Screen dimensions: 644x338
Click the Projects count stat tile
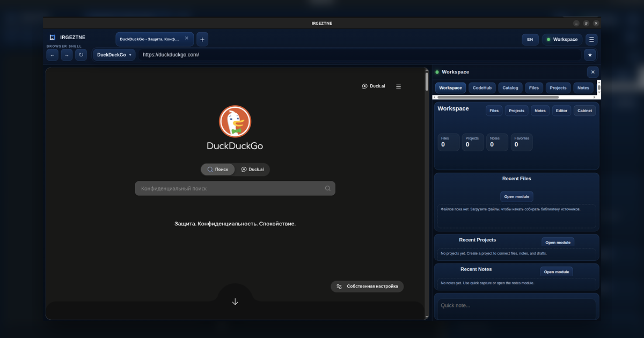[473, 142]
